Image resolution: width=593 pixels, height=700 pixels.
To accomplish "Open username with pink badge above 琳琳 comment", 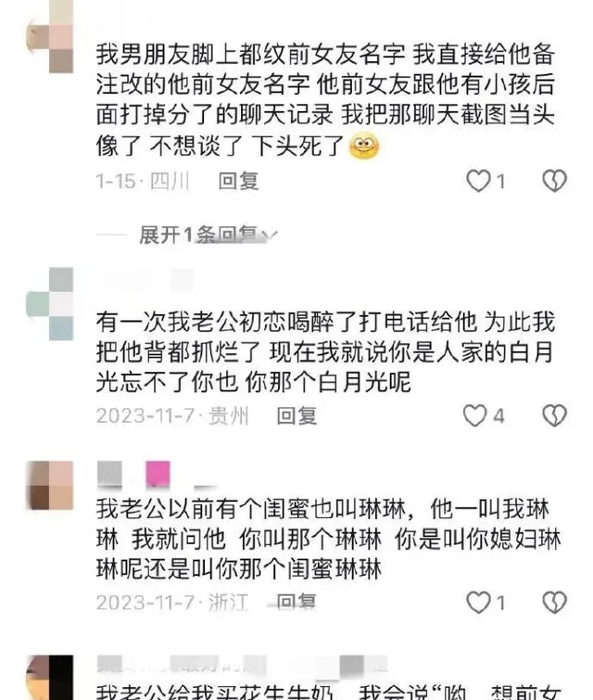I will pos(158,475).
